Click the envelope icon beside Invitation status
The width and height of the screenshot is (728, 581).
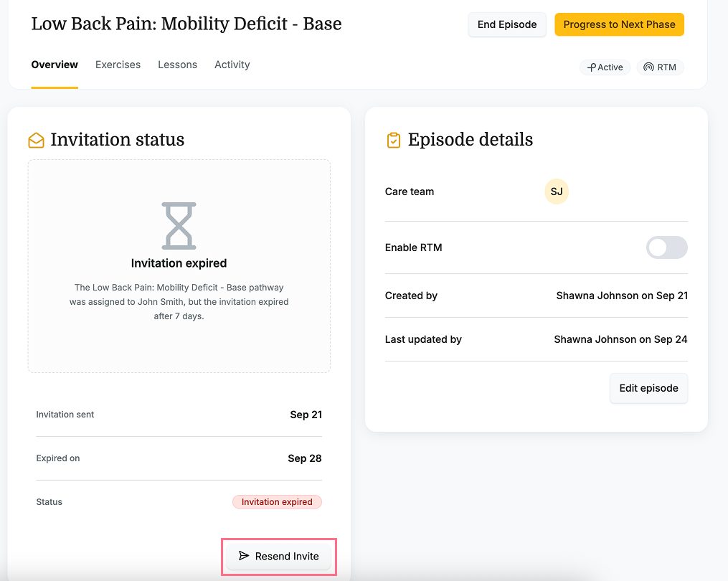[x=36, y=140]
